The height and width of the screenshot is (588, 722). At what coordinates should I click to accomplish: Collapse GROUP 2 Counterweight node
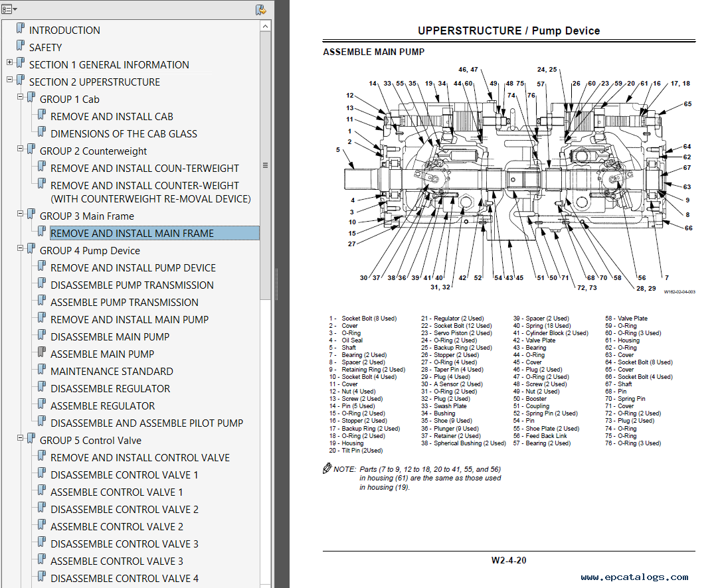(21, 149)
